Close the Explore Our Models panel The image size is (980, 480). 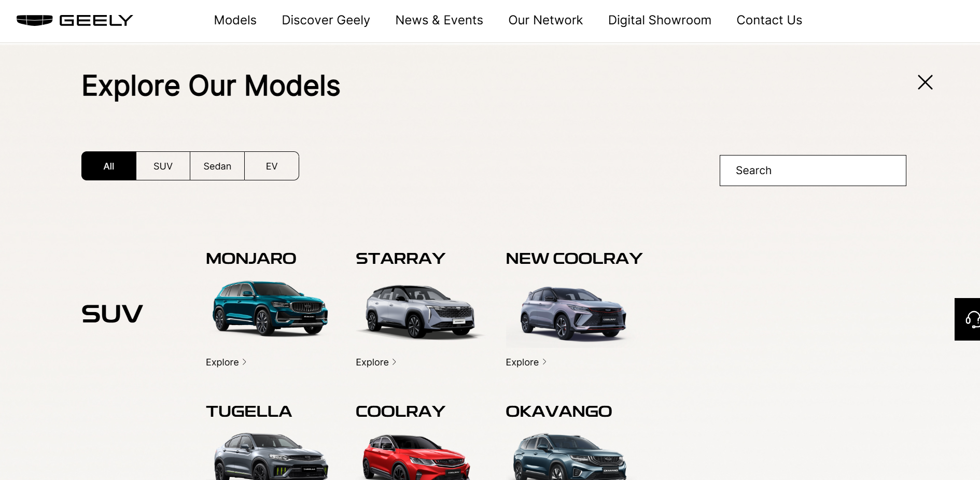coord(925,82)
